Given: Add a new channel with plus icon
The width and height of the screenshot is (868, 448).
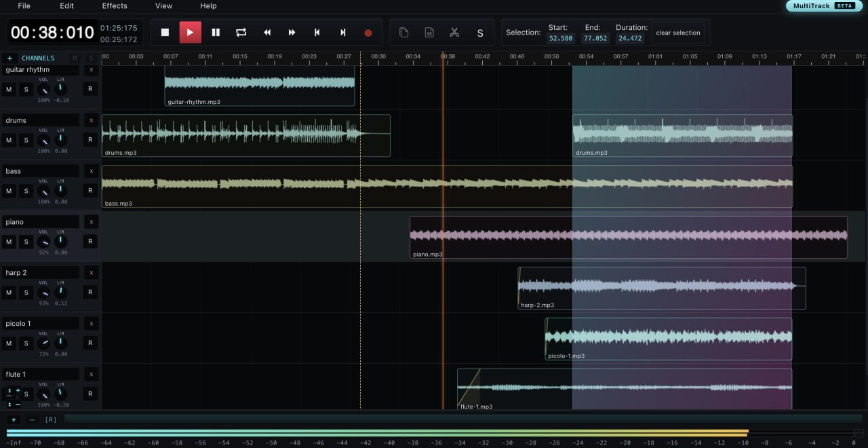Looking at the screenshot, I should [x=9, y=58].
